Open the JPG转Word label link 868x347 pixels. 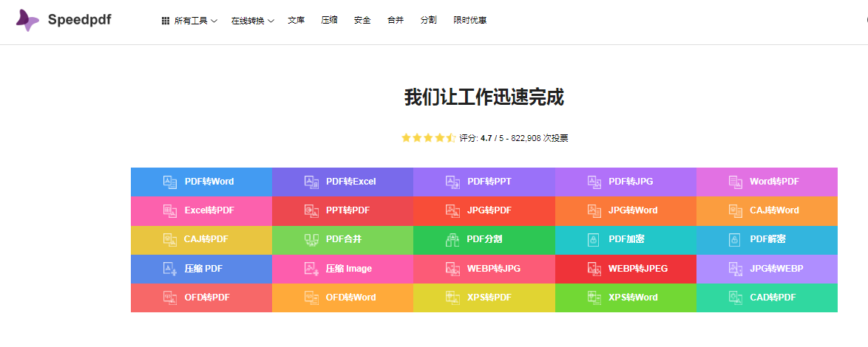634,210
